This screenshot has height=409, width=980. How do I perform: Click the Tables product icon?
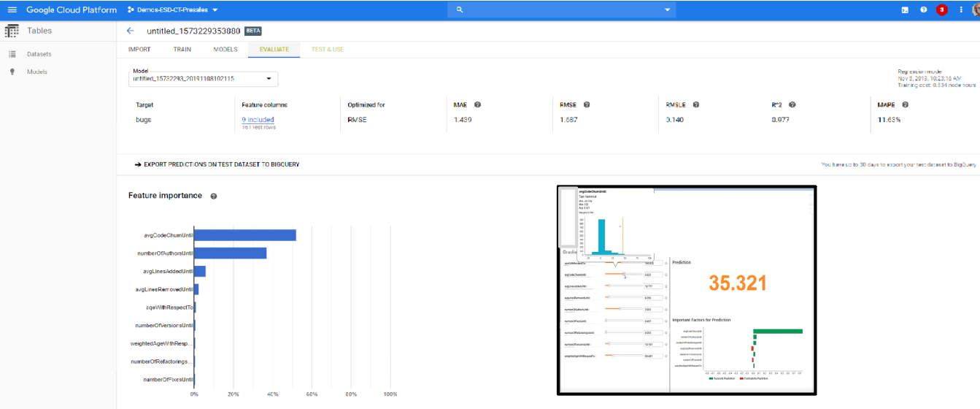tap(12, 31)
